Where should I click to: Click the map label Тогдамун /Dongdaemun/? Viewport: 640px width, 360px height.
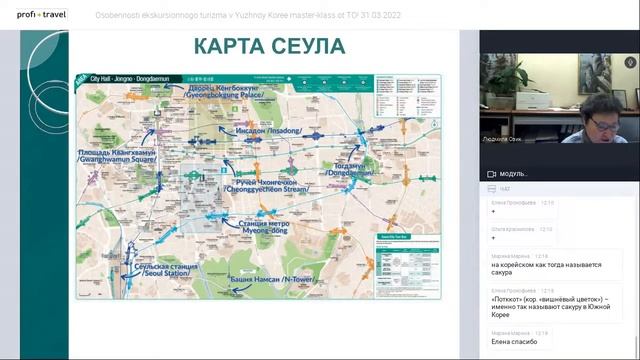tap(349, 169)
